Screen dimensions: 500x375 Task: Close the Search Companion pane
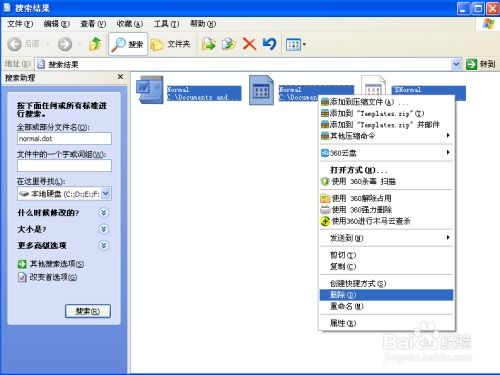(120, 77)
